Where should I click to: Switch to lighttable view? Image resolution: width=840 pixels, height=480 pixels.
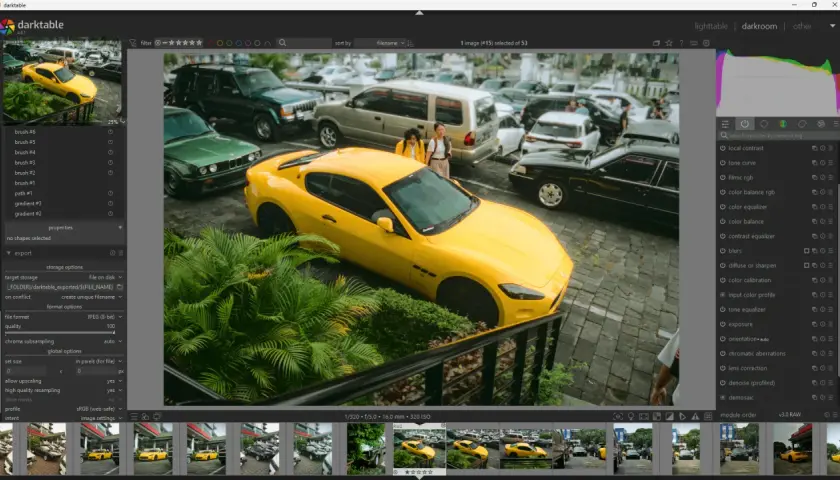(711, 26)
